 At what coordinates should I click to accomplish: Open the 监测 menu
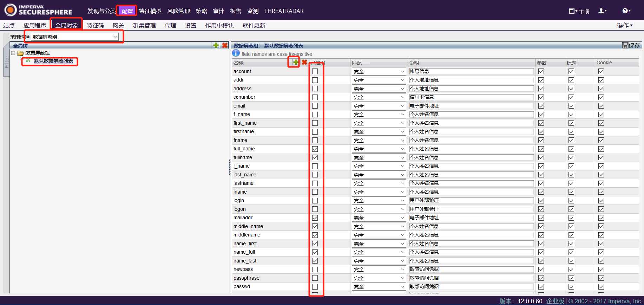click(x=252, y=11)
